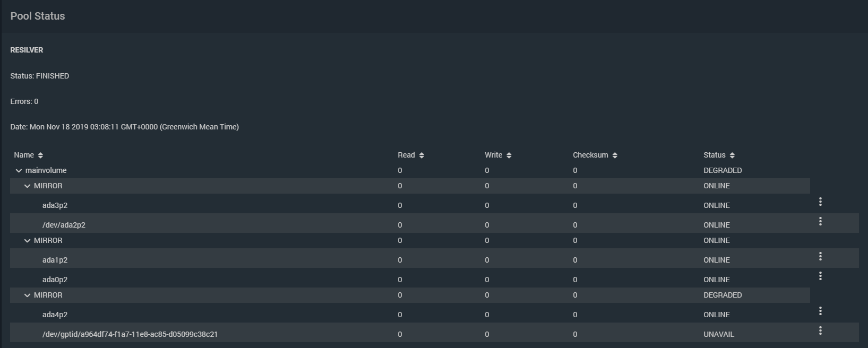Collapse the degraded MIRROR vdev
The image size is (868, 348).
tap(28, 295)
